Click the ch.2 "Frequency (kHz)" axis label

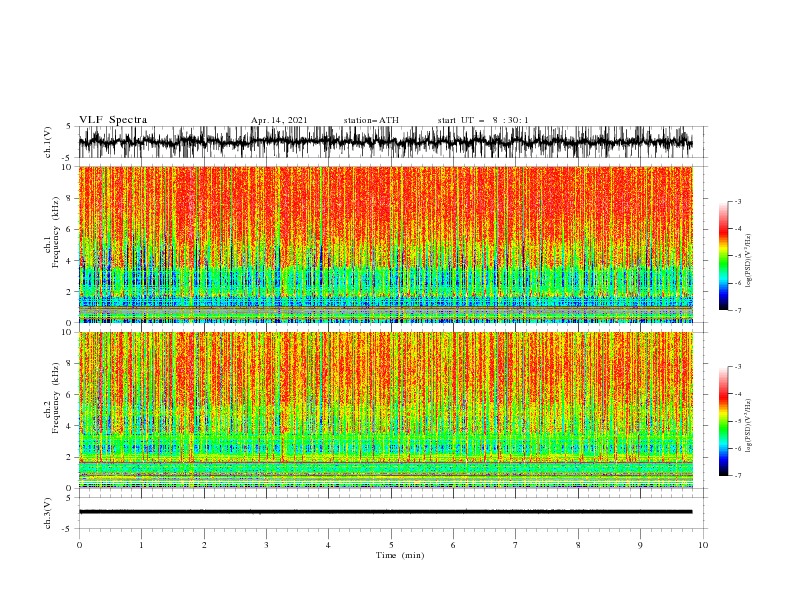[56, 398]
